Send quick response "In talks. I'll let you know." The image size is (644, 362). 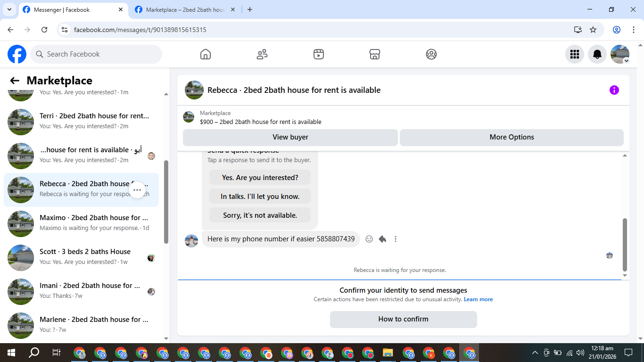260,197
